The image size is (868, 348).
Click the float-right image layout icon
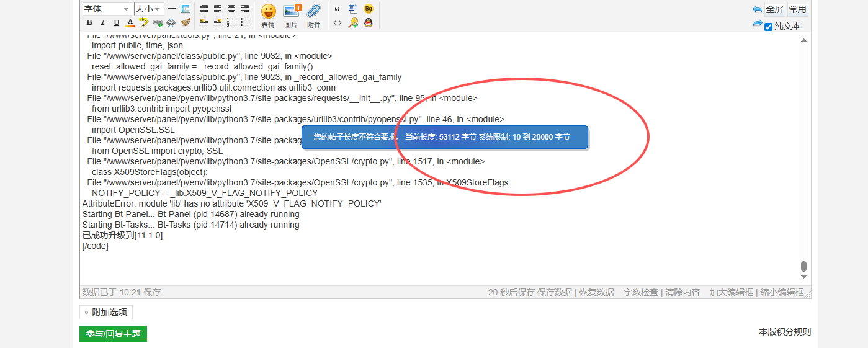click(218, 22)
